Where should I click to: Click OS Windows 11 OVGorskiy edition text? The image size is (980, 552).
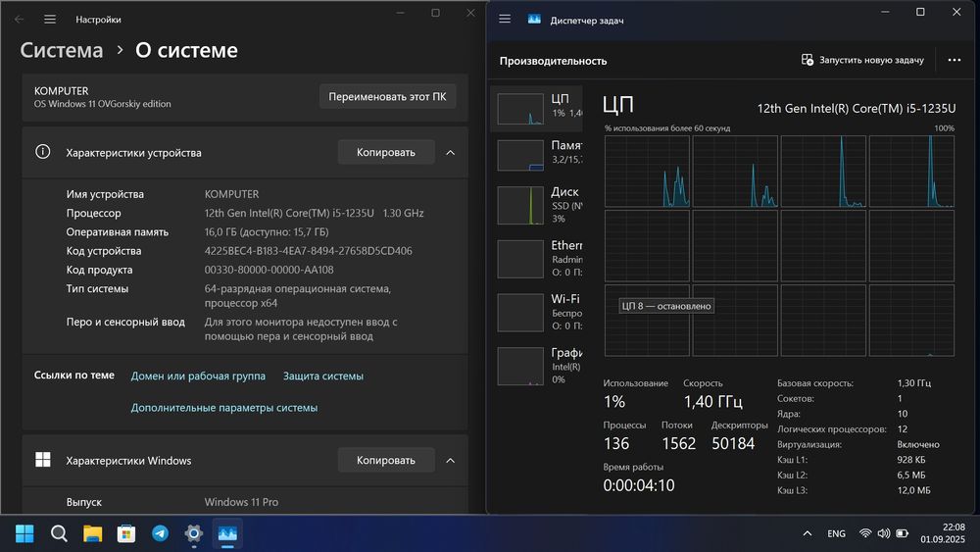103,104
